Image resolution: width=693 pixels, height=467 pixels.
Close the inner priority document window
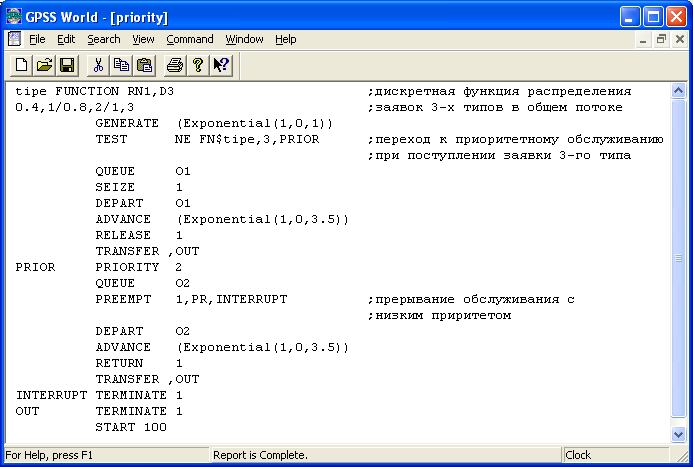680,40
